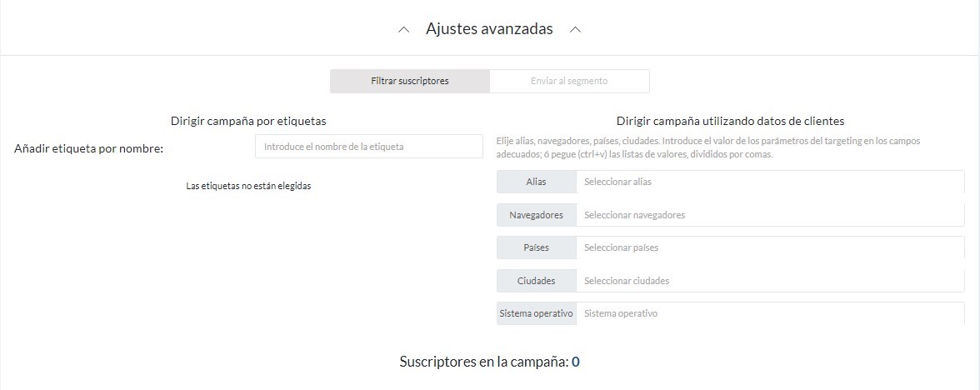Screen dimensions: 980x390
Task: Open the Seleccionar navegadores field
Action: [x=770, y=215]
